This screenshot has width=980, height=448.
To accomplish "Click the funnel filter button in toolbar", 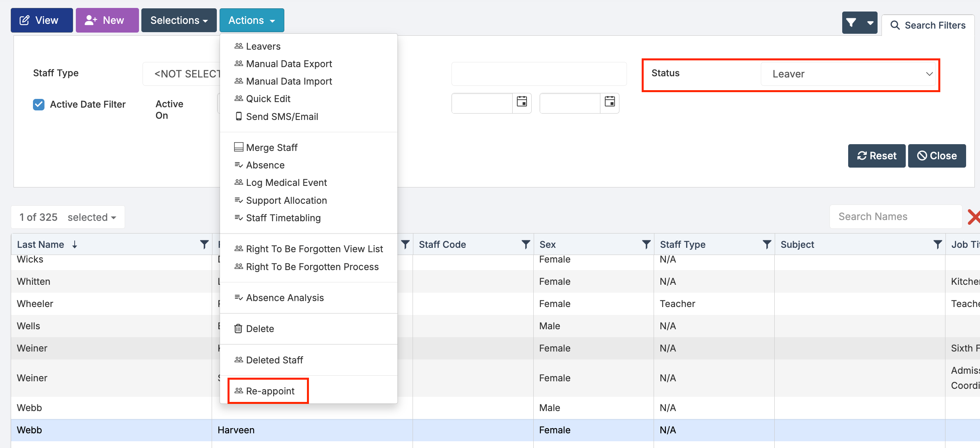I will pyautogui.click(x=851, y=23).
